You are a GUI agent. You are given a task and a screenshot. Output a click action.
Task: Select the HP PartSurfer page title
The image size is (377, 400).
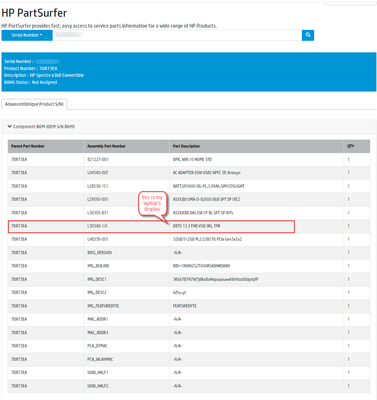click(34, 13)
